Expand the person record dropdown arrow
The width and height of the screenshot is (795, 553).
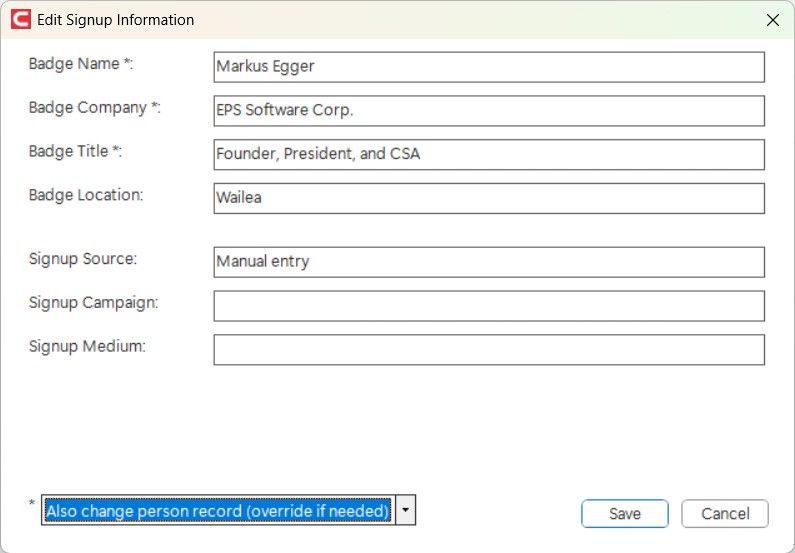coord(405,510)
